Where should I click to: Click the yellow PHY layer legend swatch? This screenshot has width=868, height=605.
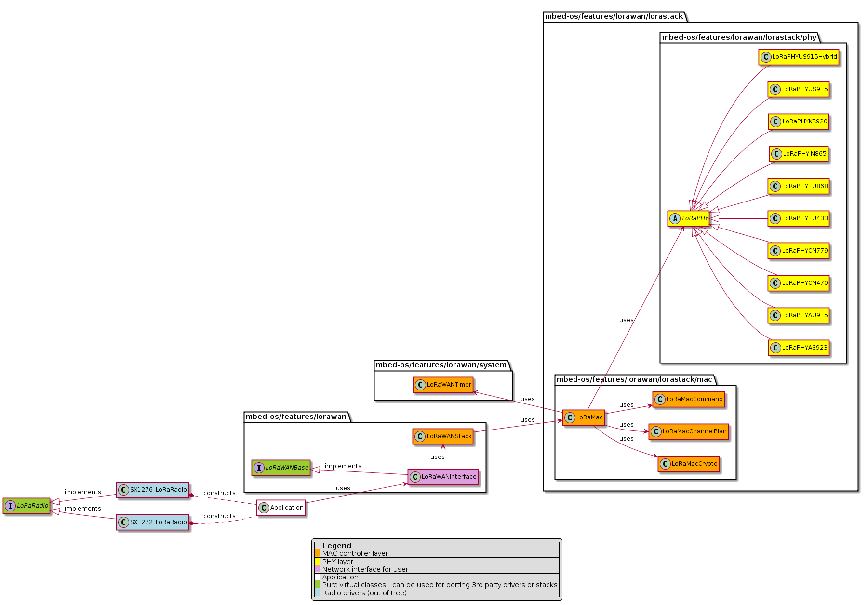[317, 562]
